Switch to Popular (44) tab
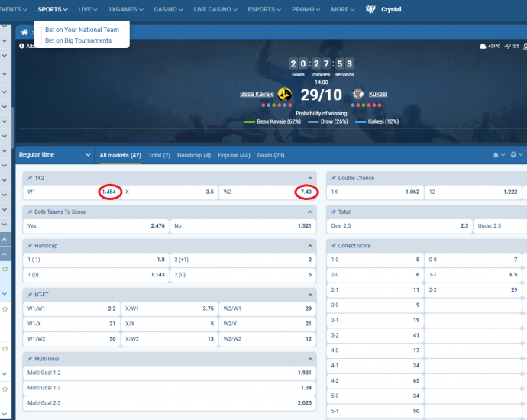527x420 pixels. point(234,155)
